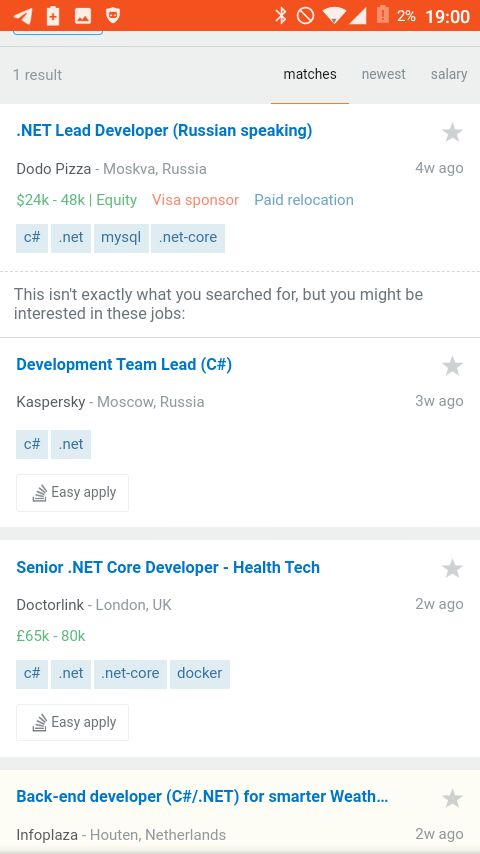Star the Senior .NET Core Developer job
Viewport: 480px width, 854px height.
pos(452,569)
